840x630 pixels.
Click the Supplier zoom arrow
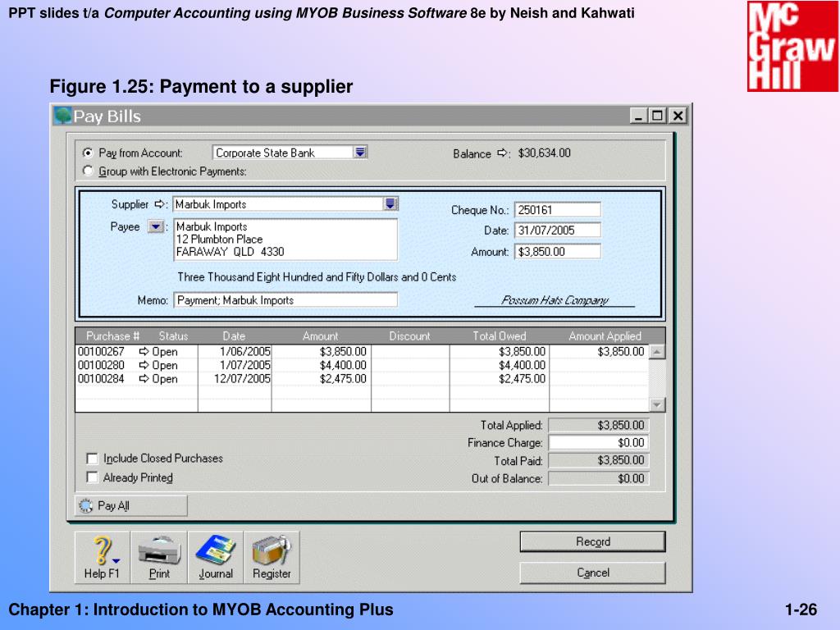(159, 204)
